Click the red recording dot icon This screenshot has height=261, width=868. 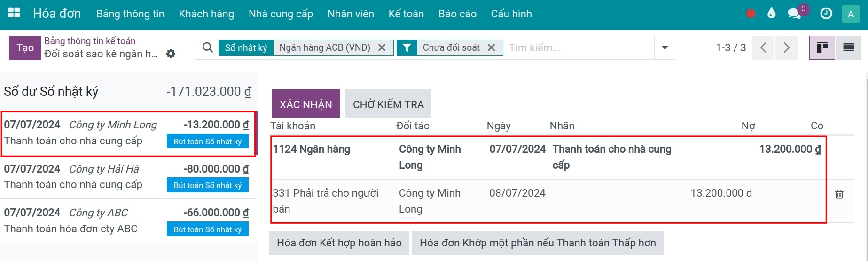point(751,14)
